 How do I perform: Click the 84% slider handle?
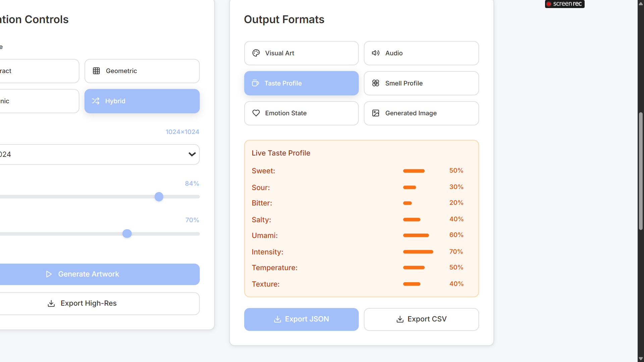click(x=159, y=197)
